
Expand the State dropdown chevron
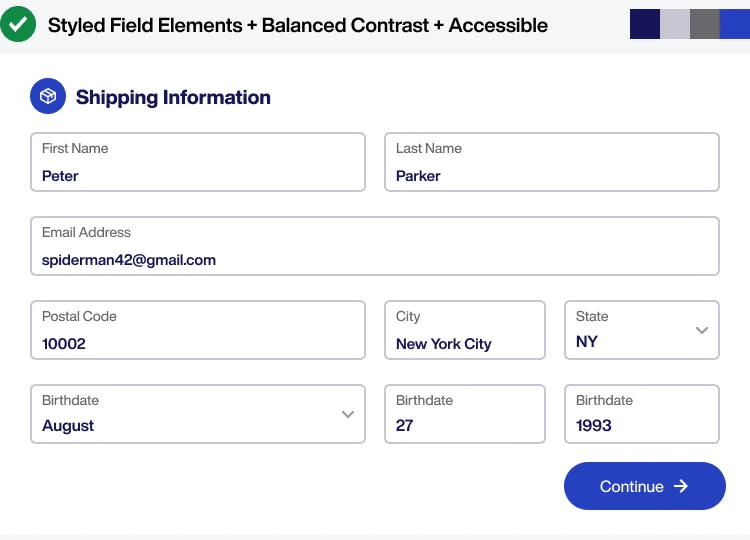click(702, 330)
